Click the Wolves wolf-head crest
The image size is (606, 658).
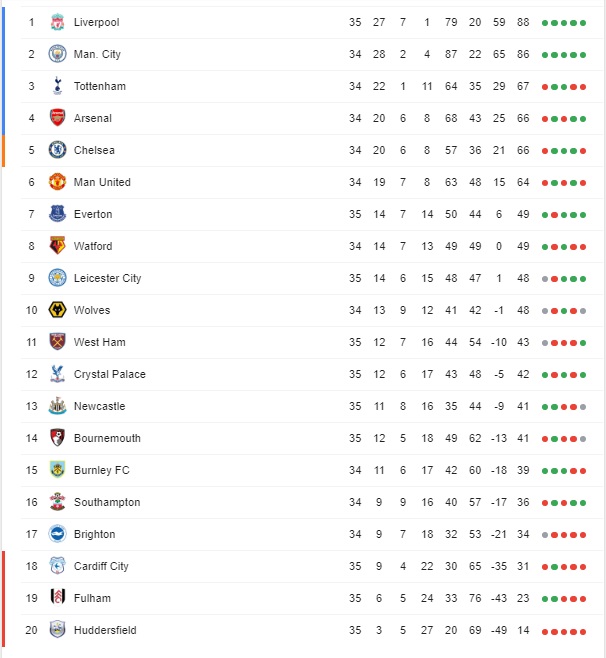(57, 310)
